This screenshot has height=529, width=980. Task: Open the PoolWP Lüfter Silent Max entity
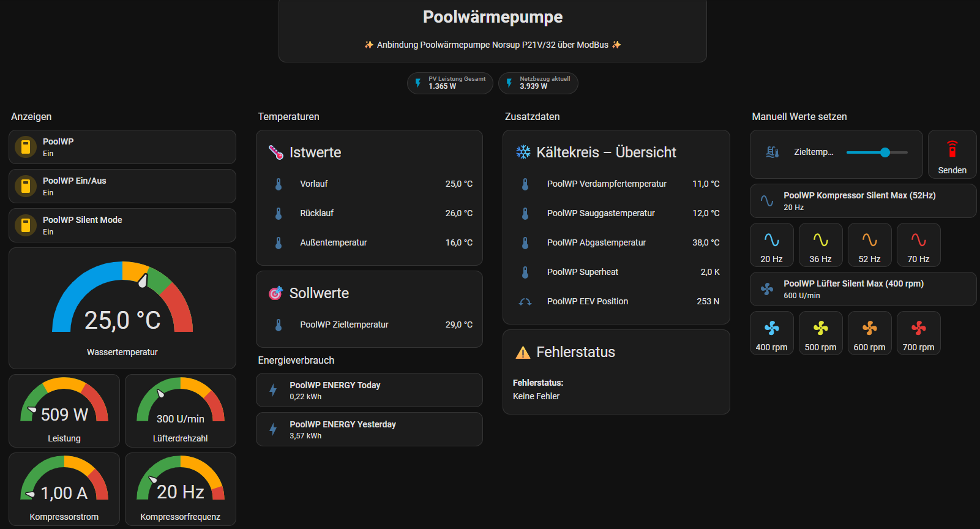coord(863,289)
